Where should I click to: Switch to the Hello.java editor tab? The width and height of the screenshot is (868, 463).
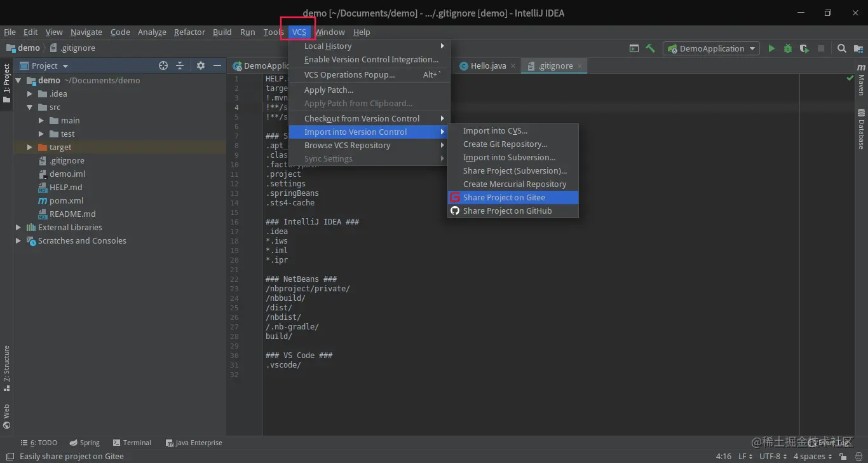pos(487,66)
